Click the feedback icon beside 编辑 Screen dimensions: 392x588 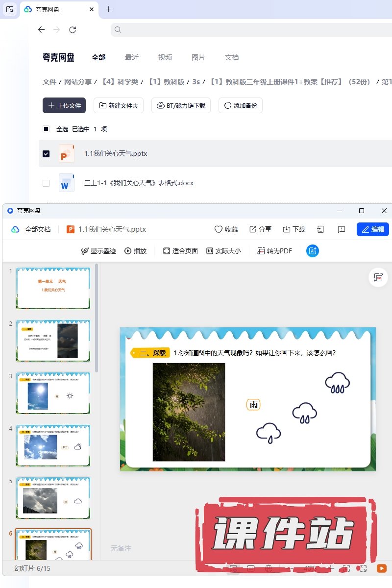coord(342,229)
